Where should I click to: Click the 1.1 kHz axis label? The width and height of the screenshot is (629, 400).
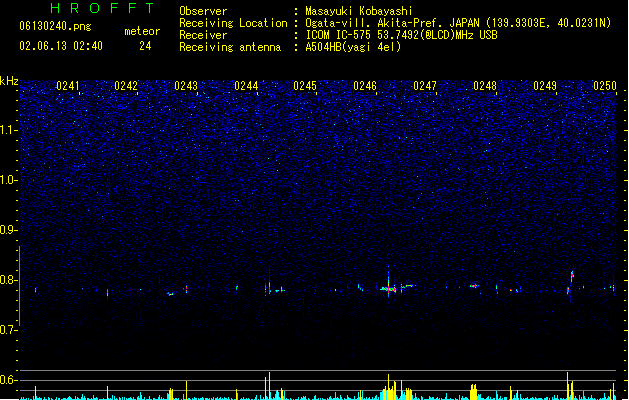(8, 130)
